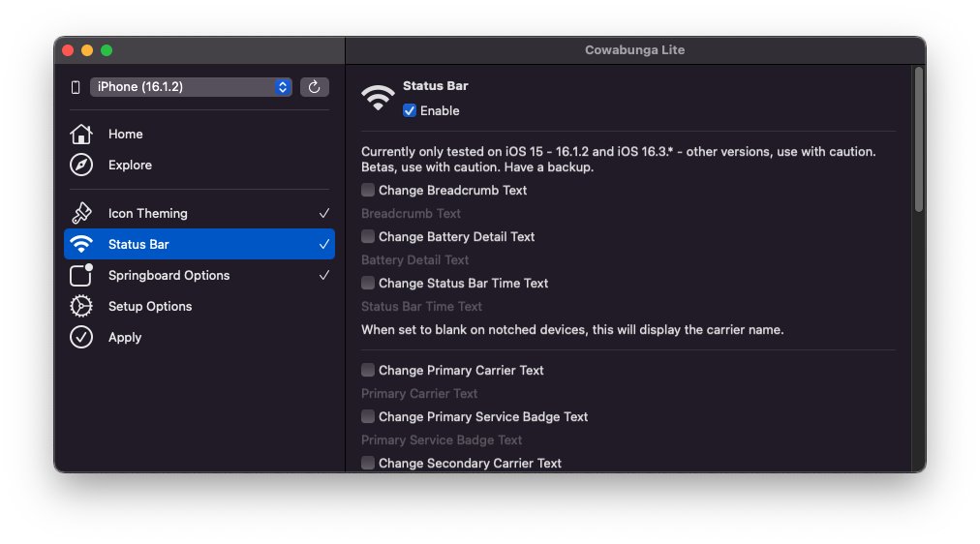980x544 pixels.
Task: Click the Cowabunga Lite window title
Action: tap(634, 50)
